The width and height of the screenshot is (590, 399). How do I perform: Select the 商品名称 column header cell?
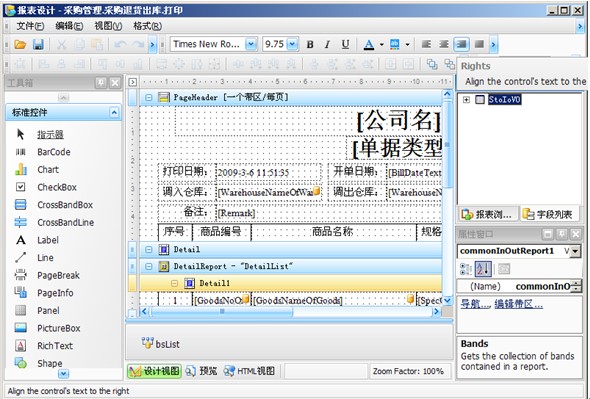pyautogui.click(x=333, y=232)
